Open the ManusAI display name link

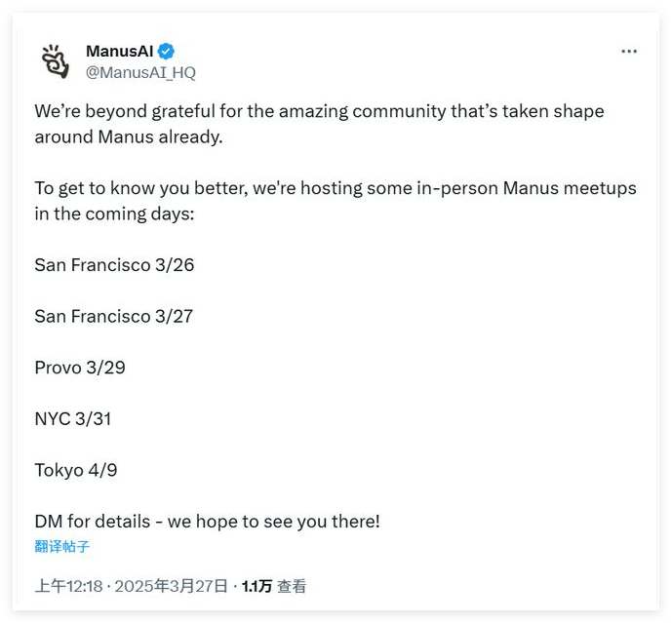[120, 51]
